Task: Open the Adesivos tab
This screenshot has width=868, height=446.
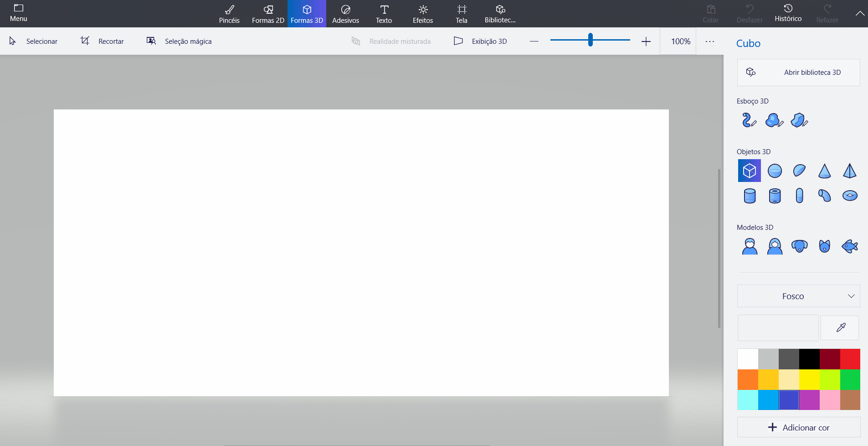Action: pyautogui.click(x=345, y=14)
